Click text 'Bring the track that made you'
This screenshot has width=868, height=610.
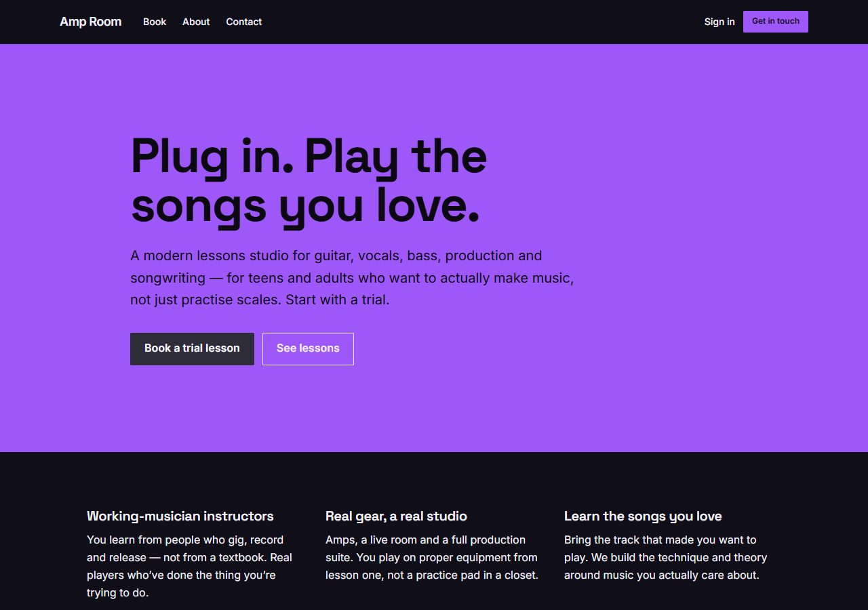(x=666, y=558)
